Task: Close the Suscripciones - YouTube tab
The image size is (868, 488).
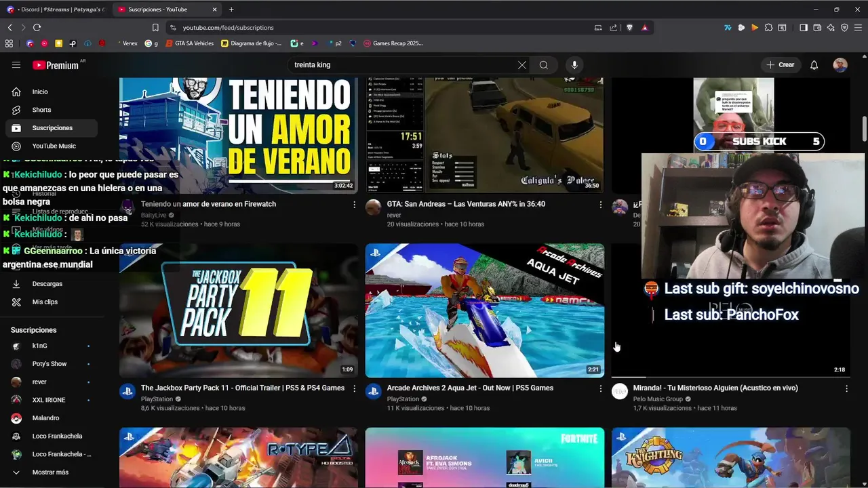Action: point(215,9)
